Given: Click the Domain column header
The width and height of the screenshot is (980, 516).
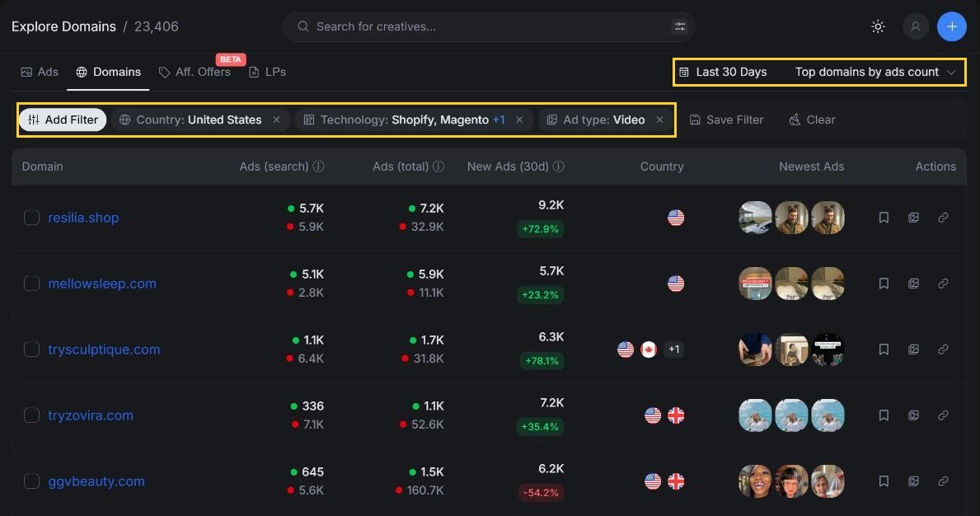Looking at the screenshot, I should (x=43, y=167).
